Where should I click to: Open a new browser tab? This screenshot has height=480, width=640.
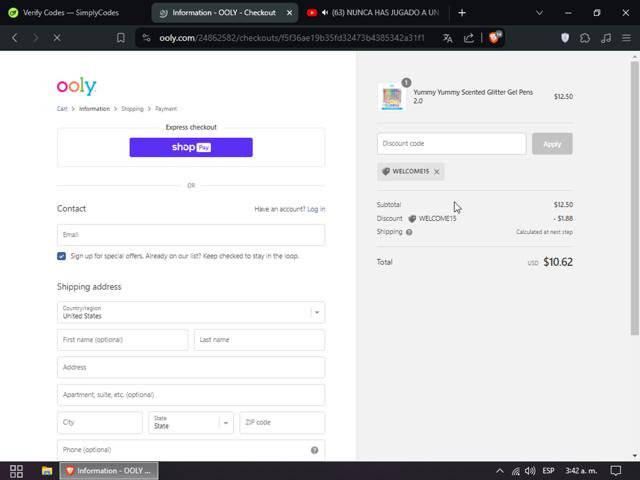point(462,13)
